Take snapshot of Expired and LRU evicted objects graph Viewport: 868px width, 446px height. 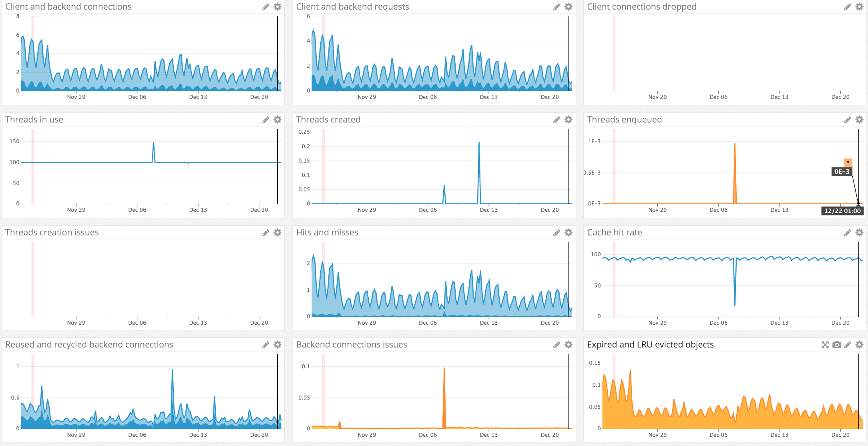(836, 345)
